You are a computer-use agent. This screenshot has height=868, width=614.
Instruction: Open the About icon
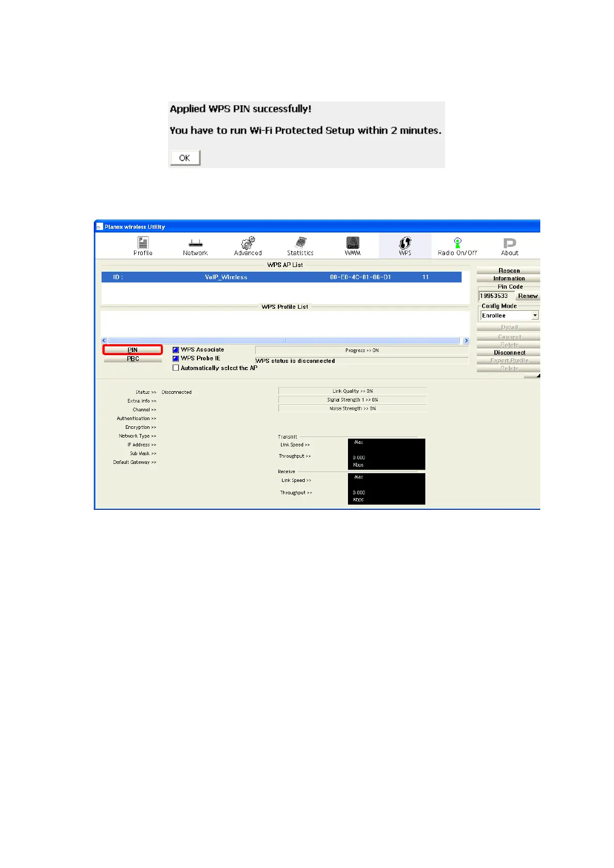[x=509, y=243]
